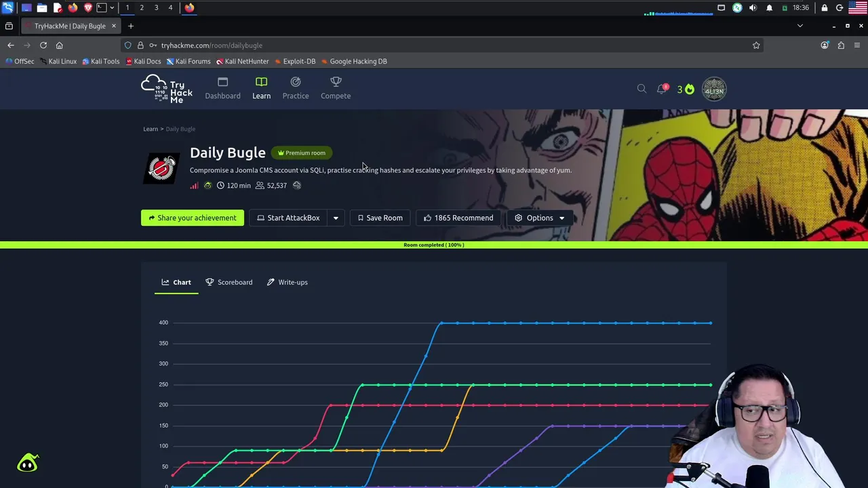This screenshot has height=488, width=868.
Task: Click the URL address bar
Action: coord(442,45)
